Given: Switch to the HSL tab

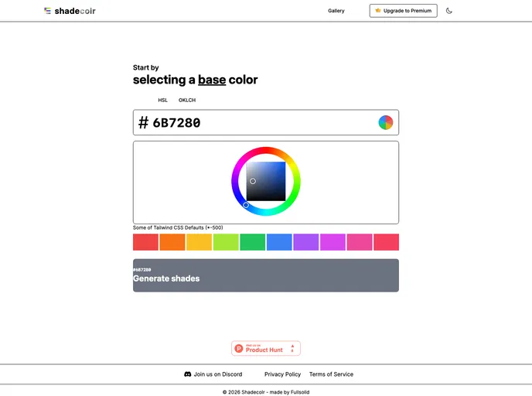Looking at the screenshot, I should click(162, 100).
